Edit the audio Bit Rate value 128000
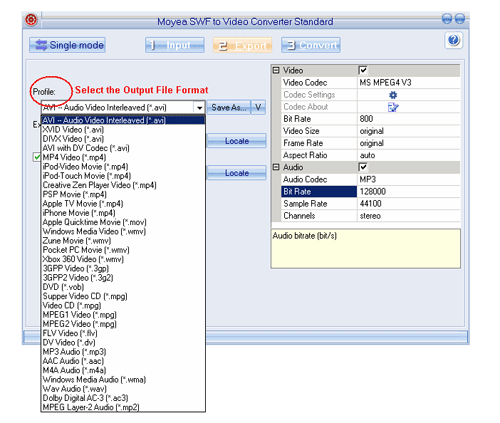Viewport: 500px width, 423px height. click(x=409, y=192)
